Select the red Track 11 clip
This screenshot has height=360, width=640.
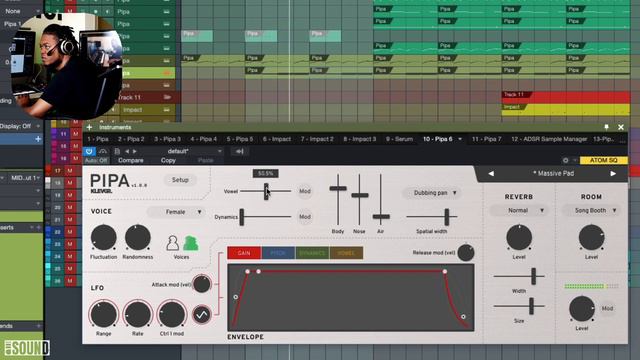coord(565,97)
